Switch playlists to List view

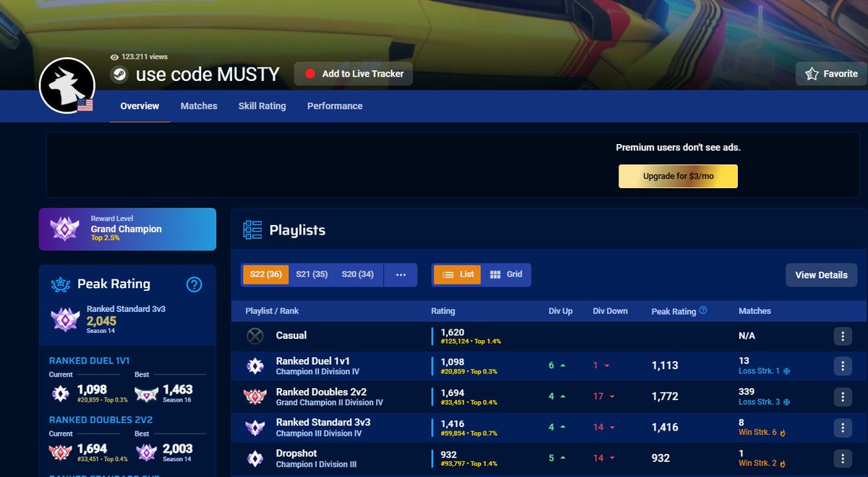(x=458, y=275)
